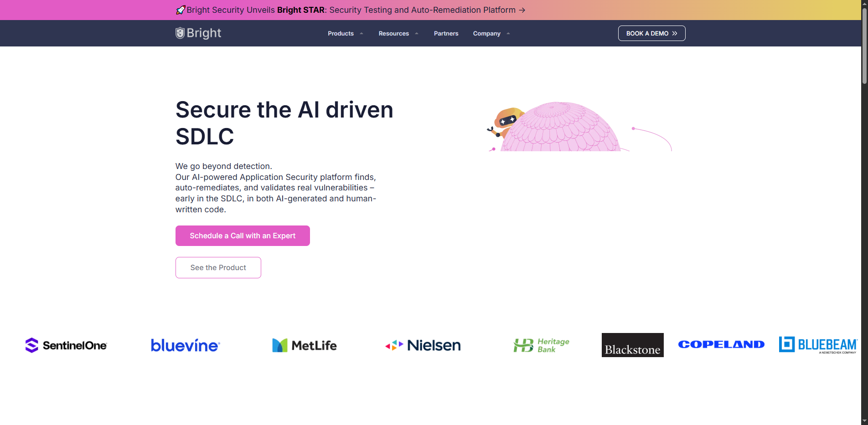Click the MetLife logo

pos(305,345)
